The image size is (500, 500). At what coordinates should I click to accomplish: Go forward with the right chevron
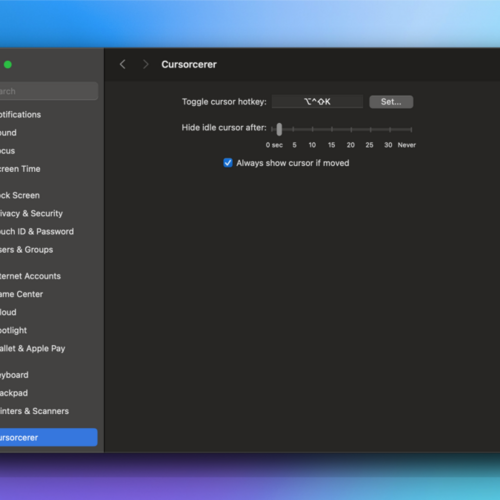145,64
